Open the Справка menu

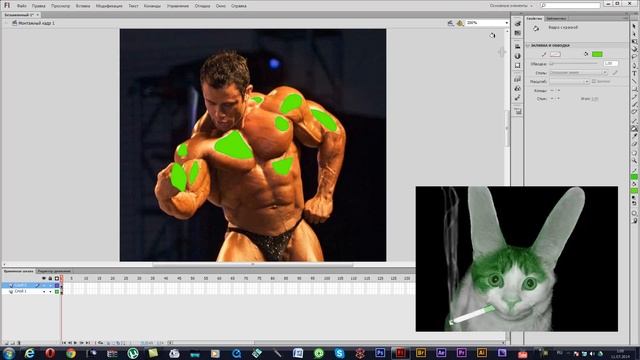pos(238,6)
